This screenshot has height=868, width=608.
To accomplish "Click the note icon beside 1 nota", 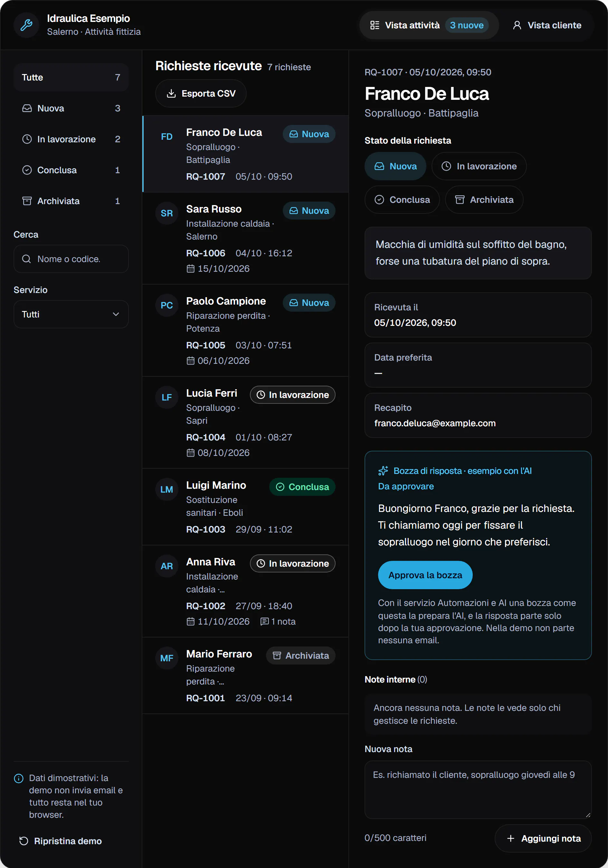I will click(265, 621).
